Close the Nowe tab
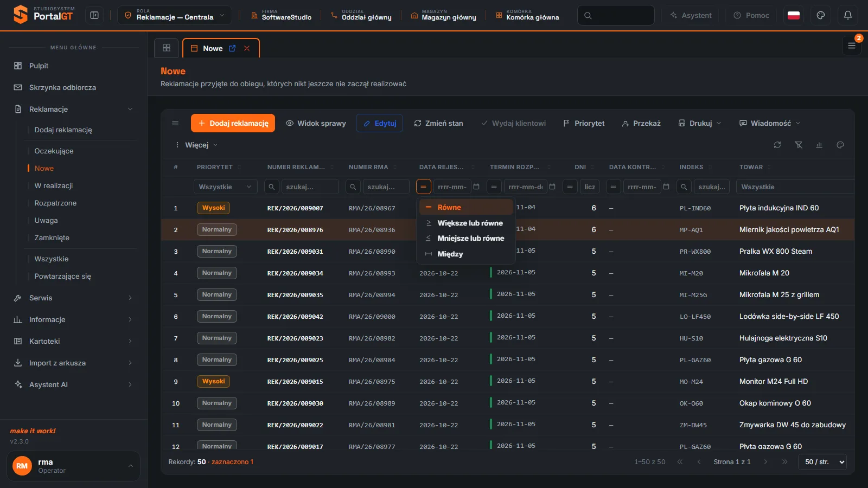 pyautogui.click(x=247, y=48)
